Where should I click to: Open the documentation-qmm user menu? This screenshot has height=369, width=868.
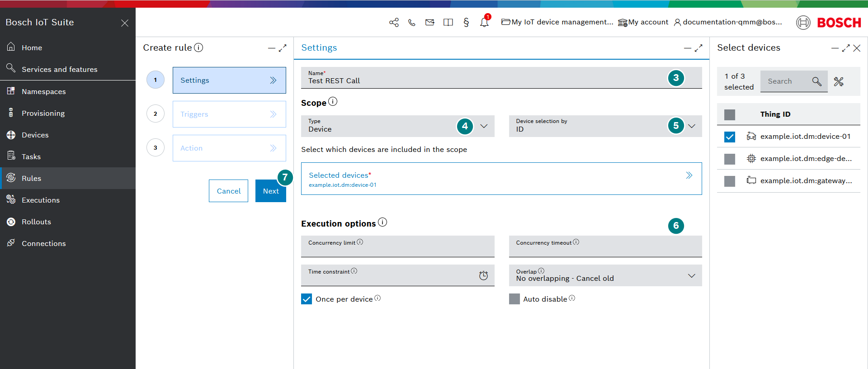pyautogui.click(x=728, y=22)
